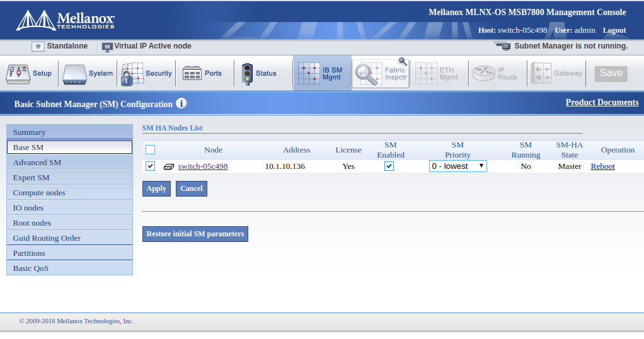This screenshot has width=644, height=339.
Task: Click the Subnet Manager not running icon
Action: pos(502,45)
